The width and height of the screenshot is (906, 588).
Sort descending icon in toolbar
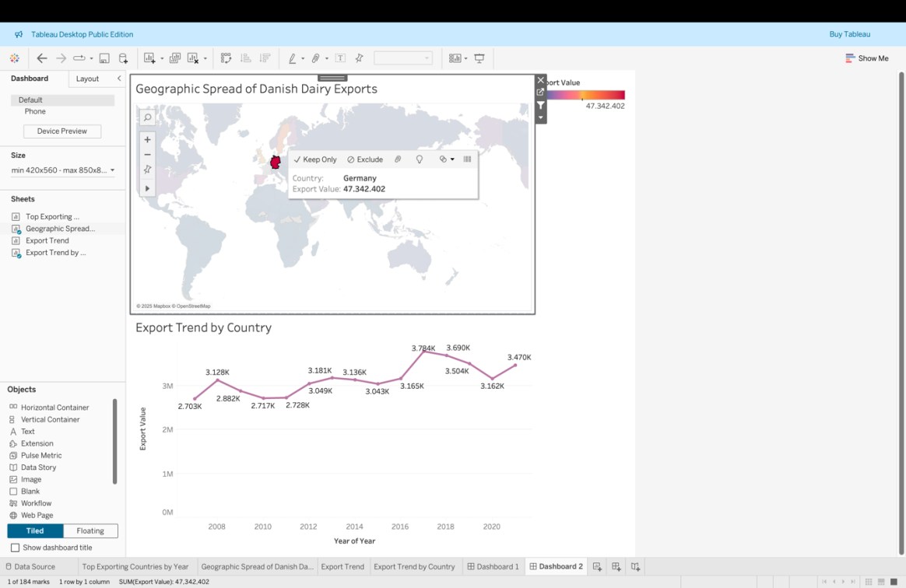click(265, 58)
